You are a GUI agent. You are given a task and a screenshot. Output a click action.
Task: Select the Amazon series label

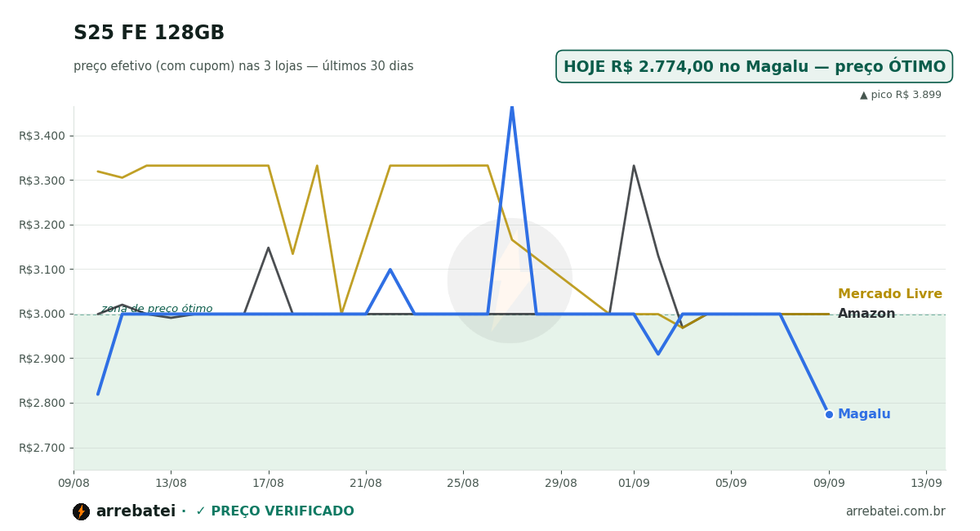point(866,314)
